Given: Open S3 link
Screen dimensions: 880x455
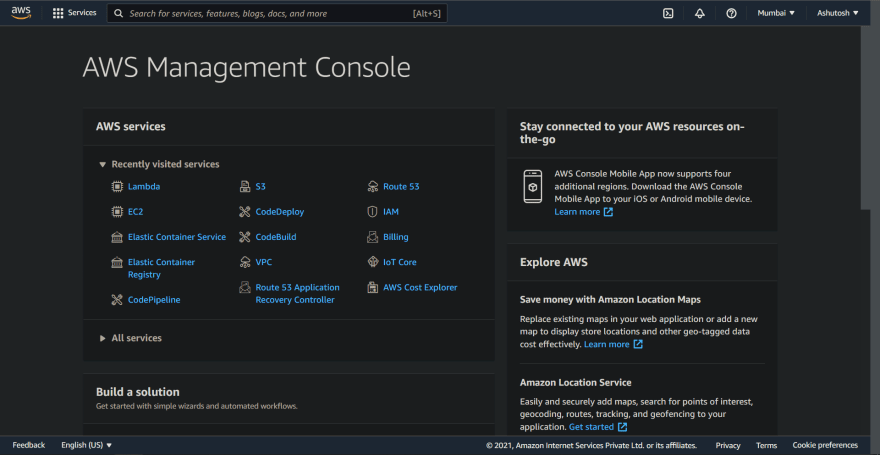Looking at the screenshot, I should 260,187.
